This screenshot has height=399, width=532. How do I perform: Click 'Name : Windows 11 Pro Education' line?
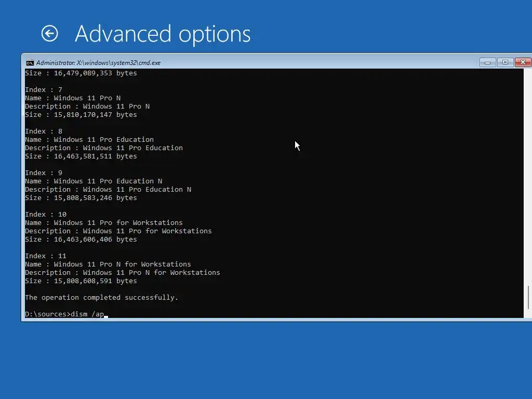89,139
